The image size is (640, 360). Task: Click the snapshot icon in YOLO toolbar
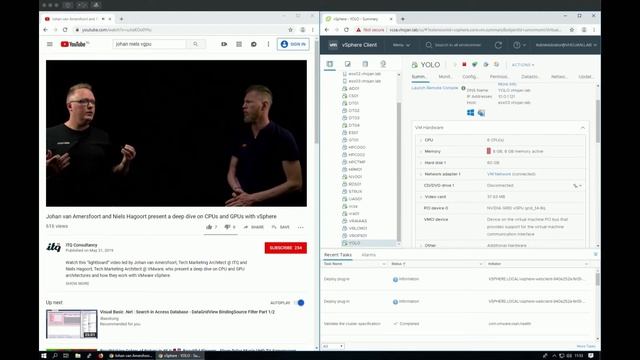click(496, 64)
